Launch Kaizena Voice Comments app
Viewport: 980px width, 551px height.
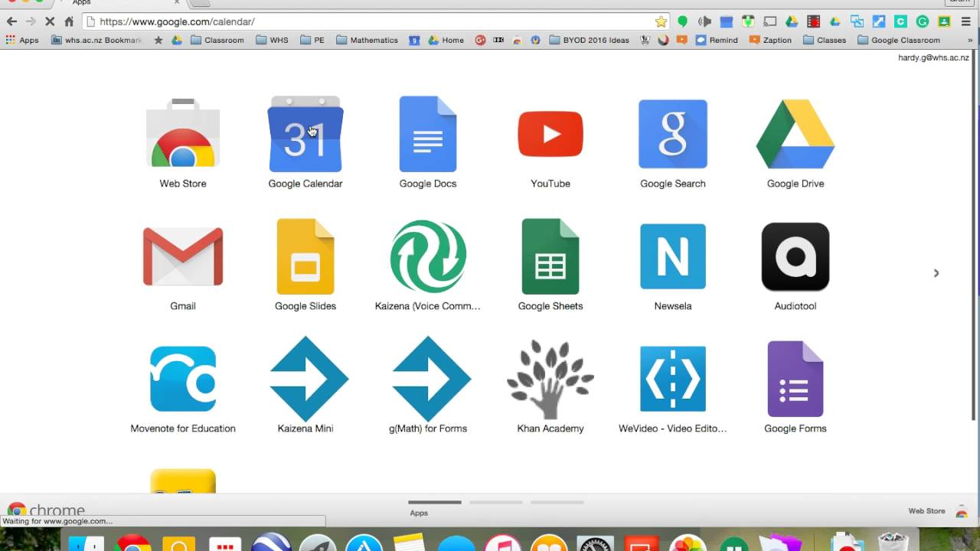point(428,266)
